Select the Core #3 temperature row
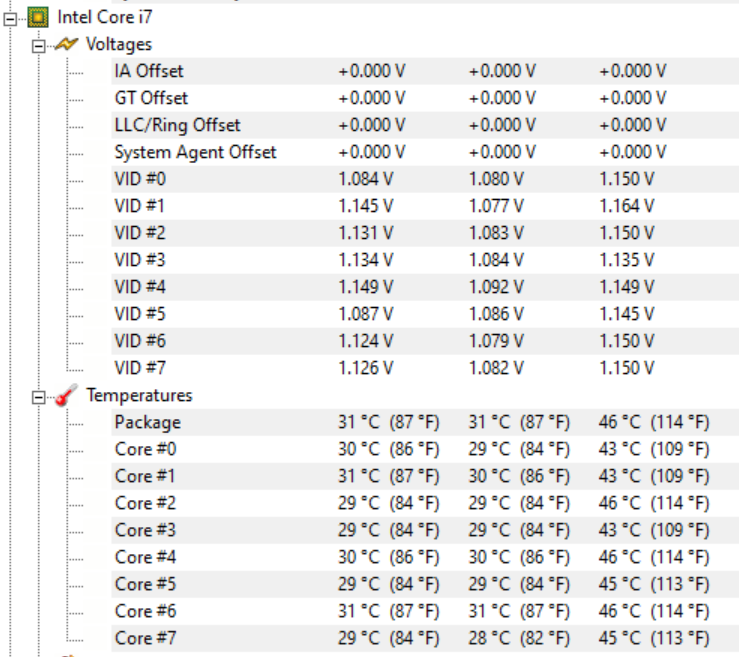Image resolution: width=739 pixels, height=657 pixels. (x=425, y=530)
